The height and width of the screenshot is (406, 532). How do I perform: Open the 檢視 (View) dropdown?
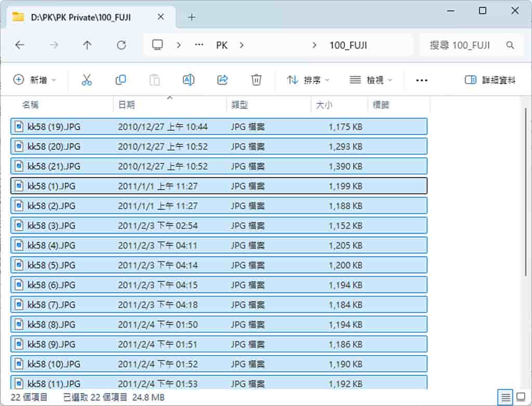click(x=371, y=80)
